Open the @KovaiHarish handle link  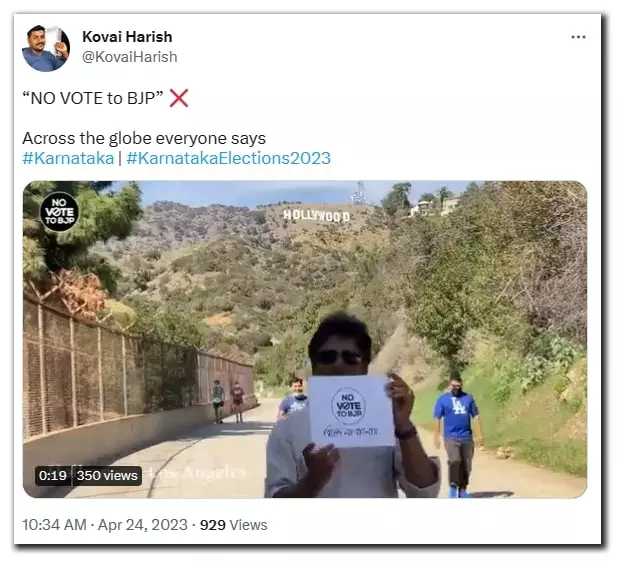[130, 57]
